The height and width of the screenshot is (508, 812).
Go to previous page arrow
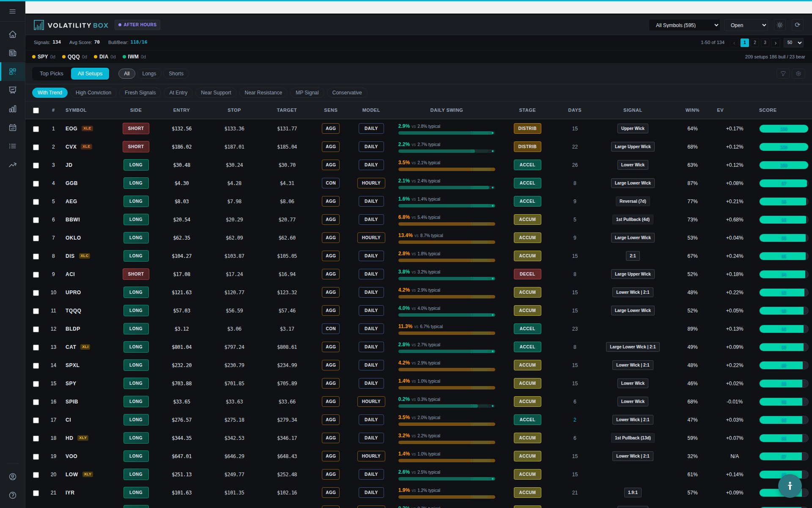[x=734, y=43]
